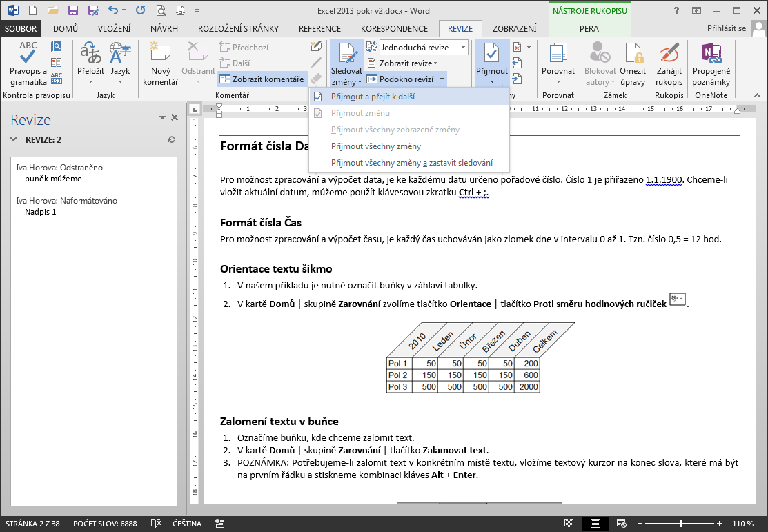Viewport: 768px width, 532px height.
Task: Select Přijmout všechny změny
Action: 409,146
